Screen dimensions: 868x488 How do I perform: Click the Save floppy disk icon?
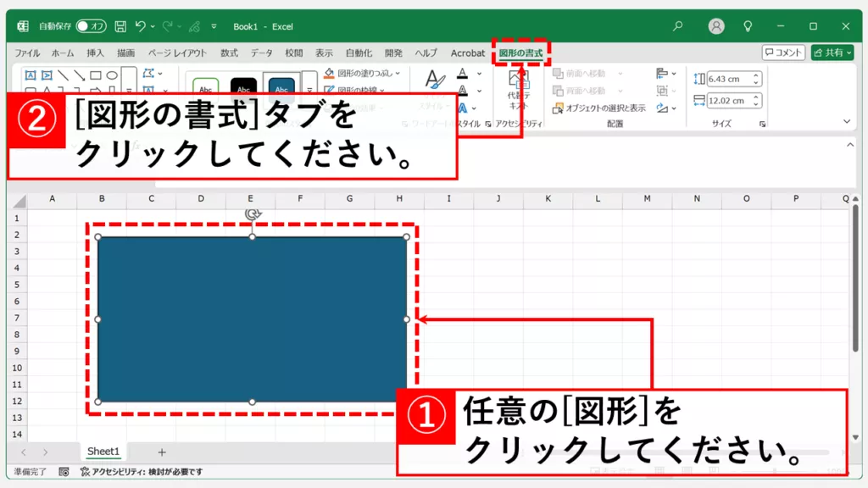pos(120,26)
